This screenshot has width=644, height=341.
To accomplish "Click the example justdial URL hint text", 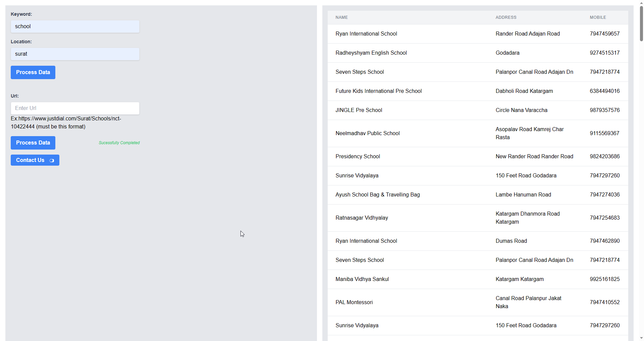I will [66, 123].
